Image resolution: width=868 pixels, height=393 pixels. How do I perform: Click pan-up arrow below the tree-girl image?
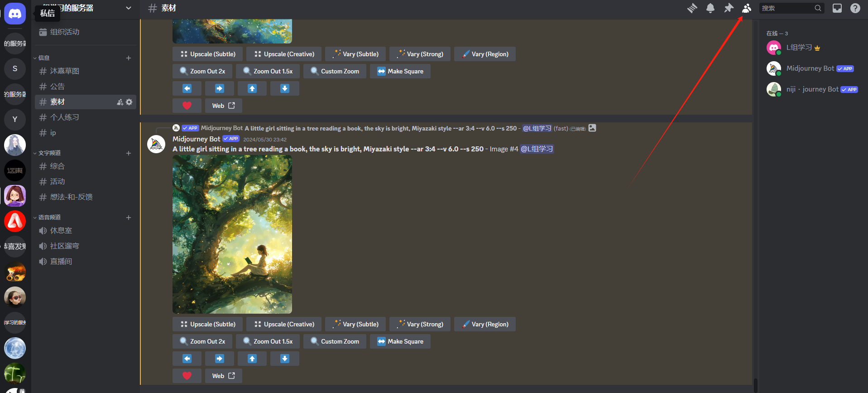252,359
